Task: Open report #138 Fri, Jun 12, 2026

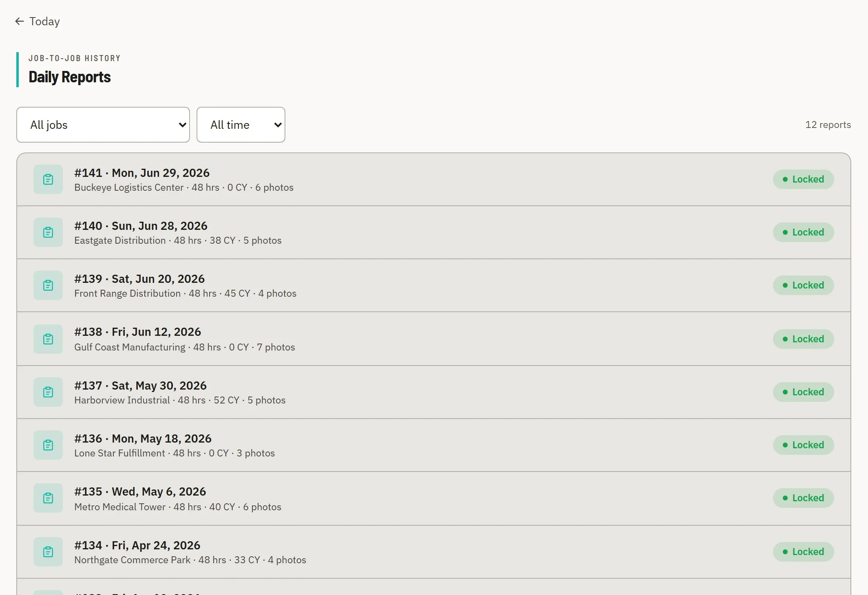Action: tap(434, 339)
